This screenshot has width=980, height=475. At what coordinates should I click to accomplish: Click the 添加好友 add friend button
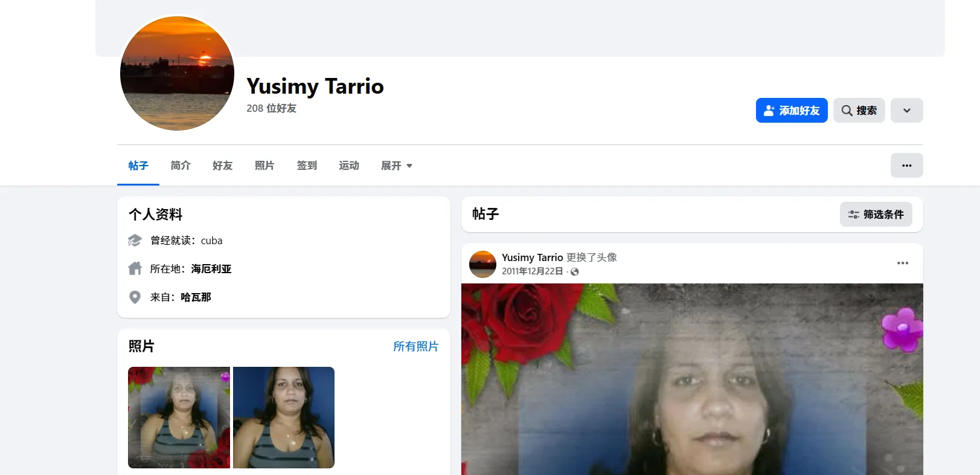pos(792,111)
